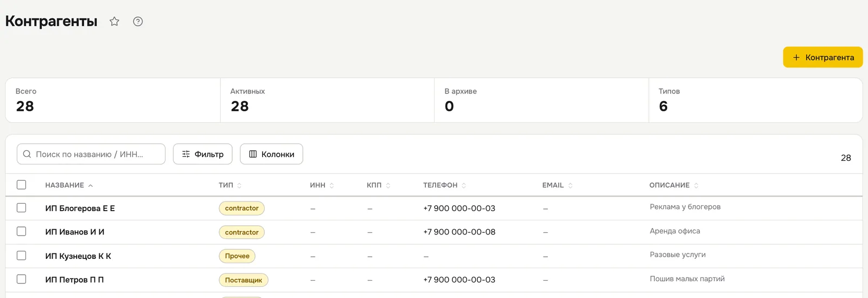868x298 pixels.
Task: Click the sort arrows beside ИНН
Action: coord(331,186)
